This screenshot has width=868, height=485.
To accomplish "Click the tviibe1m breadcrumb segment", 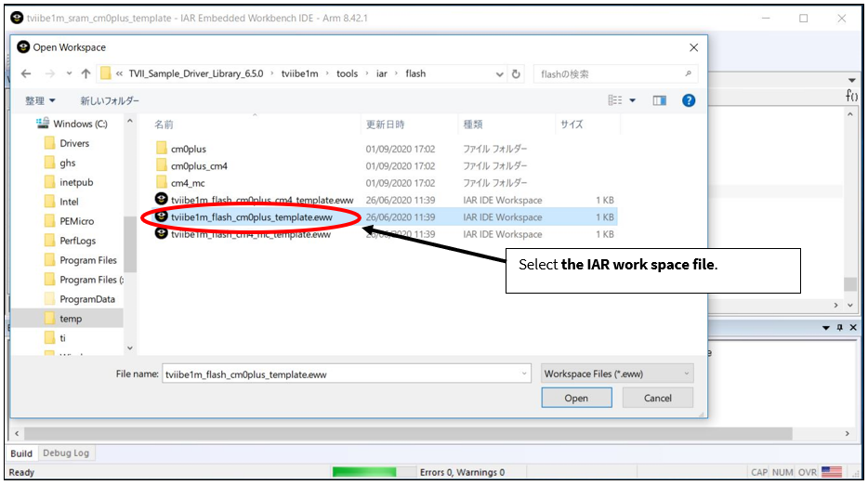I will [299, 73].
